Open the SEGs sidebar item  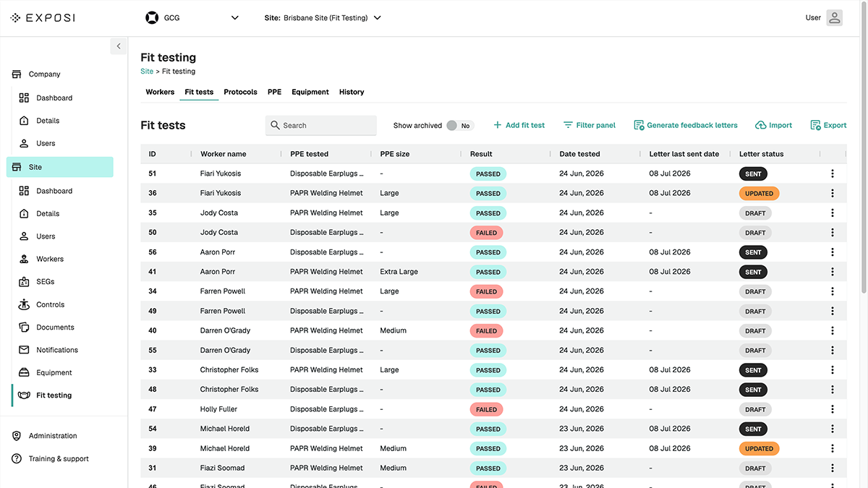click(x=45, y=282)
